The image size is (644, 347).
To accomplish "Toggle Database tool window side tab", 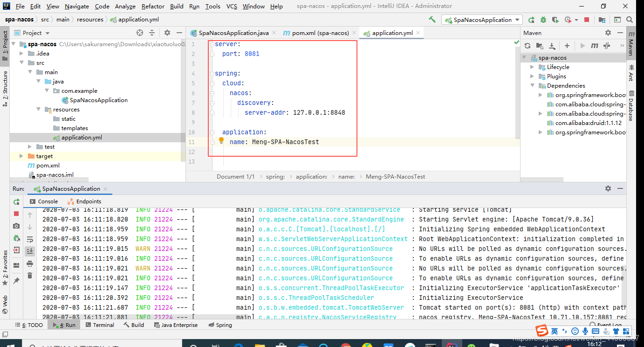I will tap(630, 106).
